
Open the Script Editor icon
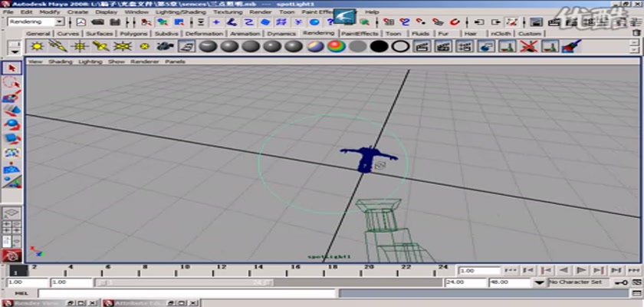tap(636, 293)
